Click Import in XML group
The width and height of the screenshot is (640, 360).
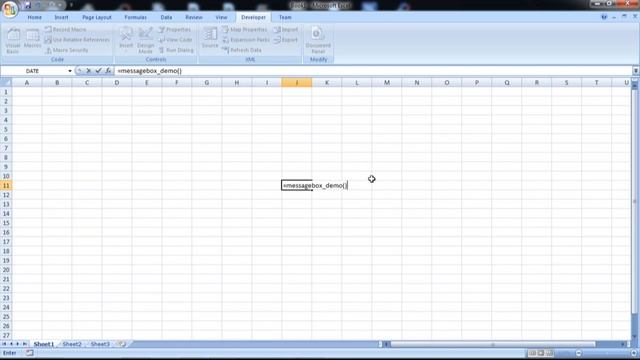pyautogui.click(x=286, y=29)
